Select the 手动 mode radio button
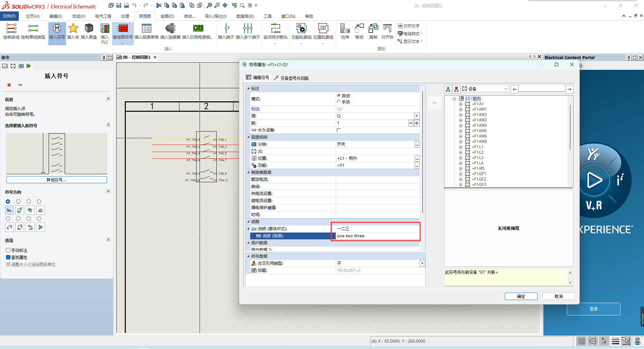 (x=339, y=102)
